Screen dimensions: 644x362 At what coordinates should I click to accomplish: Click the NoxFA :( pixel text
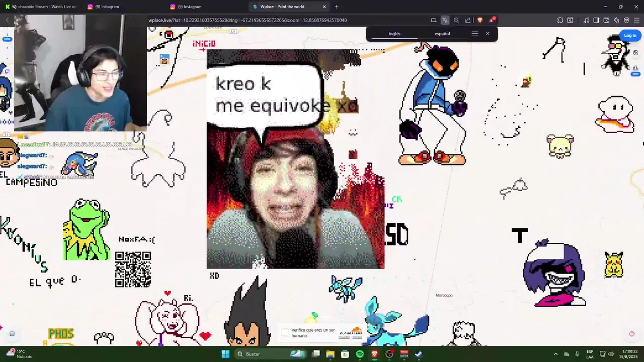[x=136, y=239]
